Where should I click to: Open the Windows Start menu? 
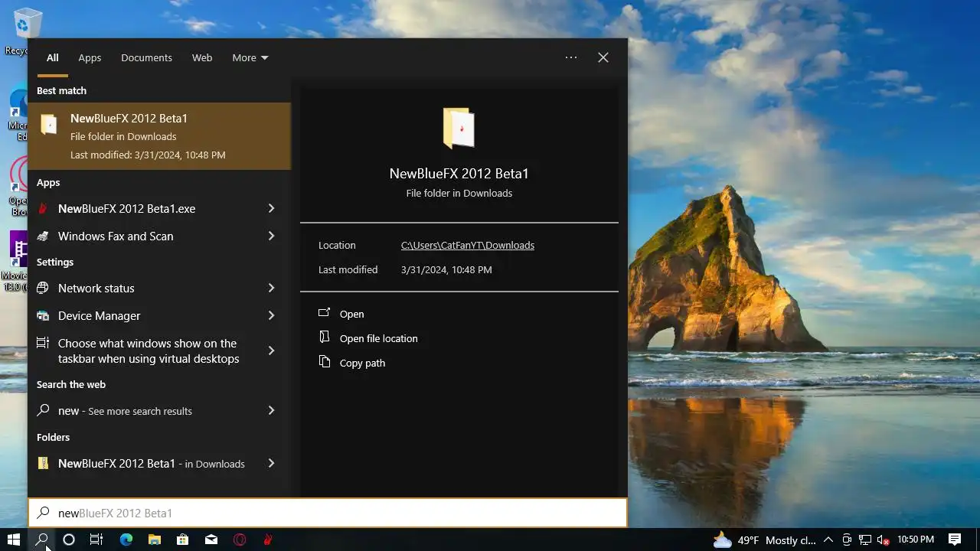pos(14,540)
